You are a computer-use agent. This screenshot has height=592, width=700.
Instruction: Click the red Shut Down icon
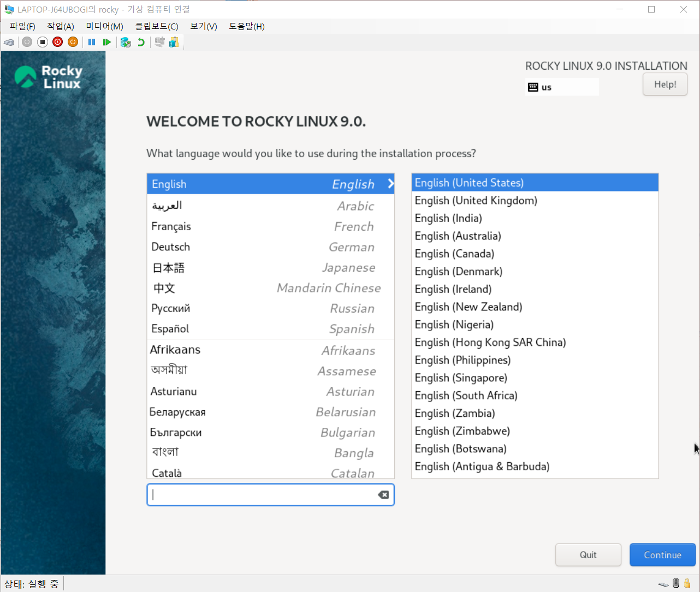57,42
